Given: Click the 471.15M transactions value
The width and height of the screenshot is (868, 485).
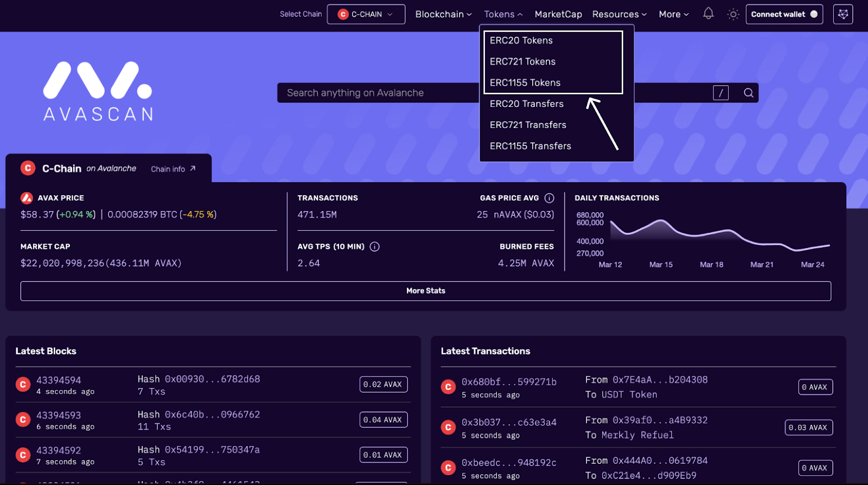Looking at the screenshot, I should click(x=317, y=215).
